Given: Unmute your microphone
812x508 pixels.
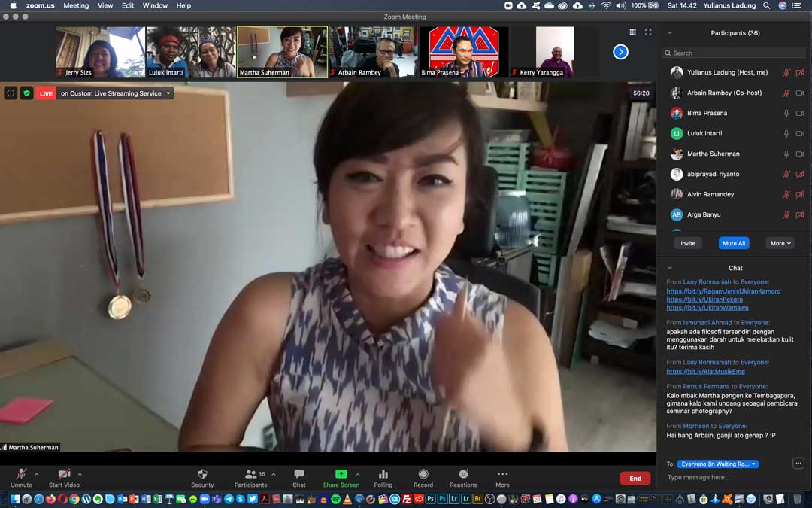Looking at the screenshot, I should click(21, 475).
